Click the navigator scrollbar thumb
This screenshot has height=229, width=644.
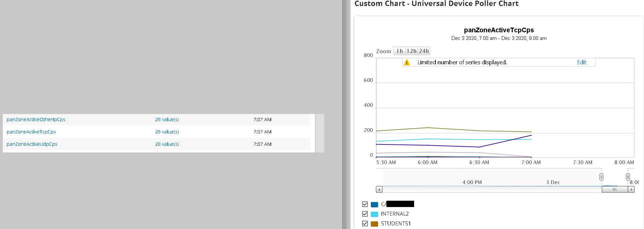coord(615,189)
